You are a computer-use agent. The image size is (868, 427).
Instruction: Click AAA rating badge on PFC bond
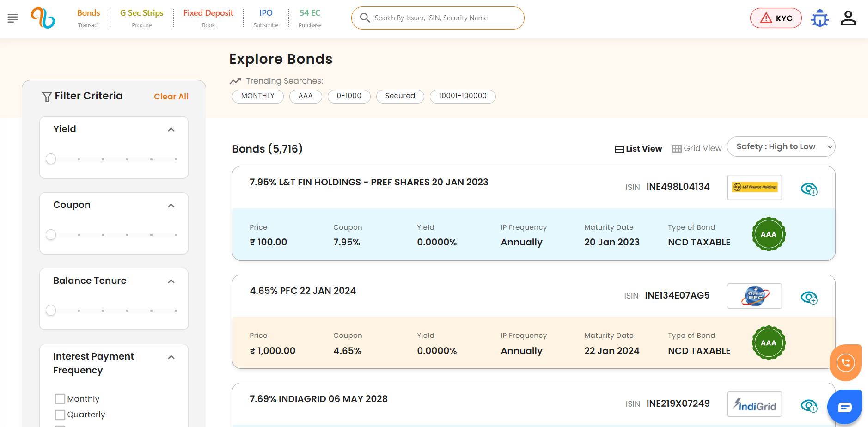(769, 343)
